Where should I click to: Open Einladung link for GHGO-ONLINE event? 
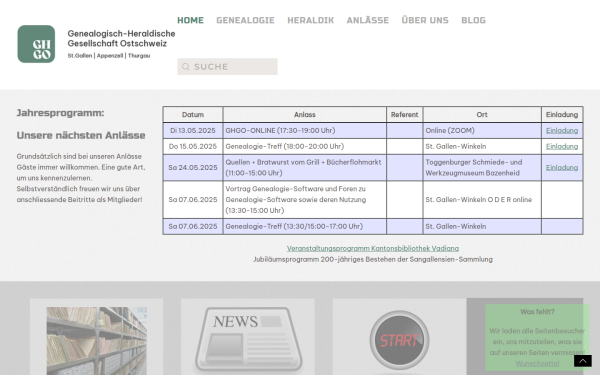[x=562, y=130]
